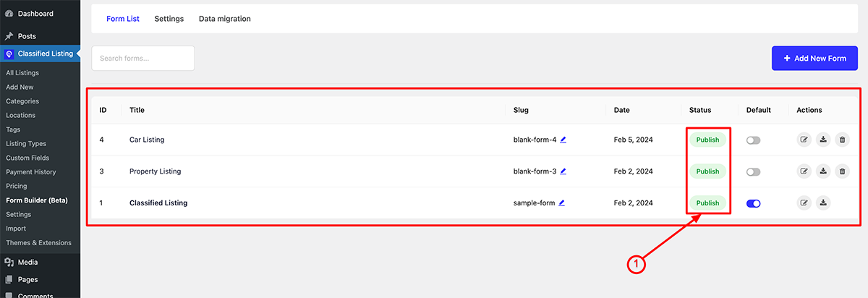Edit the Car Listing form
The height and width of the screenshot is (298, 868).
[x=804, y=140]
